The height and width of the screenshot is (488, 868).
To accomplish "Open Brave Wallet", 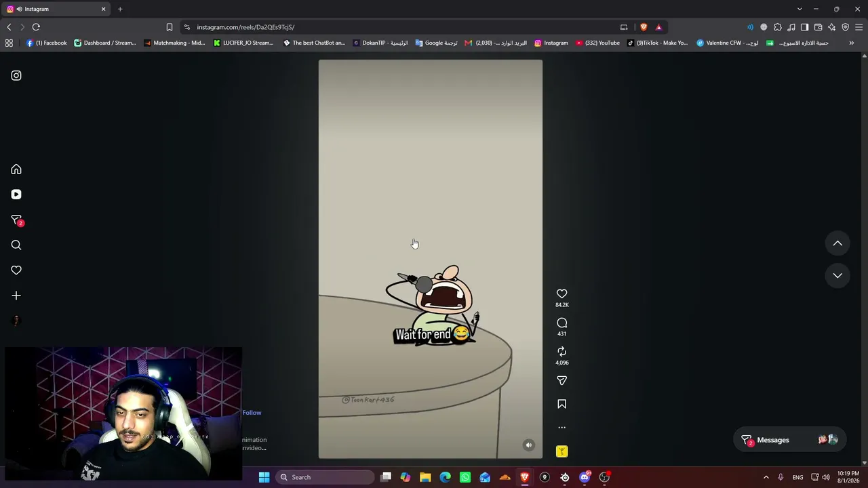I will 818,27.
